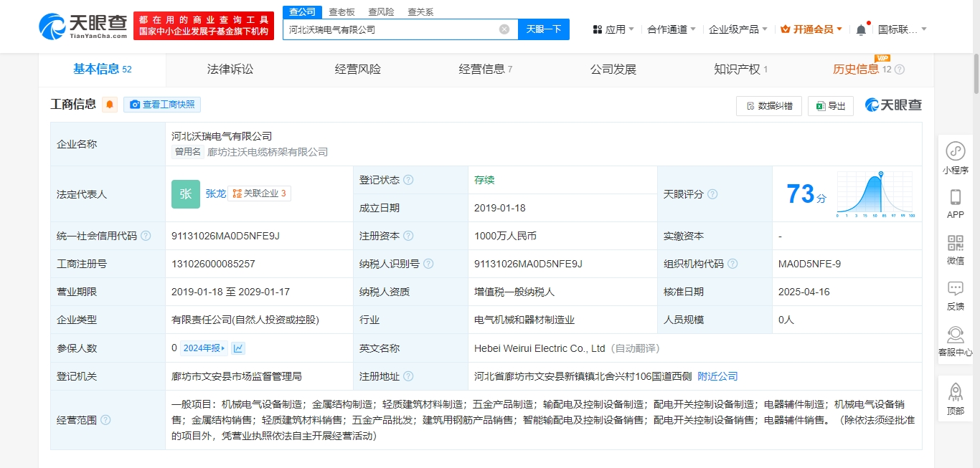Switch to the 查关系 search tab
The image size is (980, 468).
point(420,12)
